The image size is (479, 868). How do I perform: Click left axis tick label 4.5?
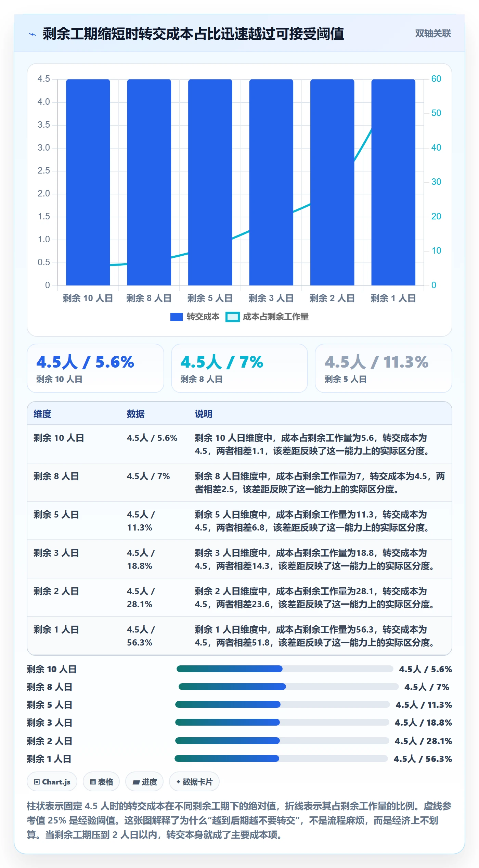coord(44,79)
